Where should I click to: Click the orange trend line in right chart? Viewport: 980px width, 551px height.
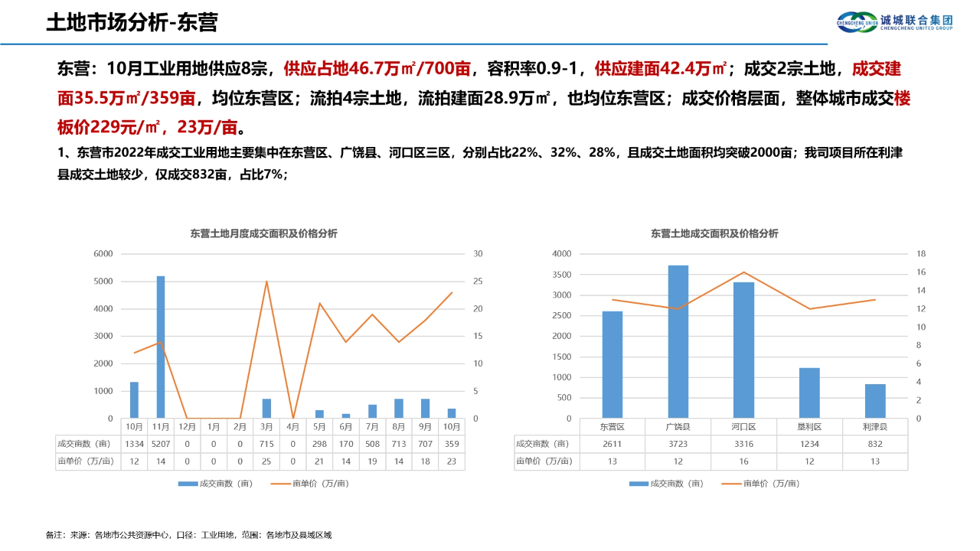tap(745, 272)
